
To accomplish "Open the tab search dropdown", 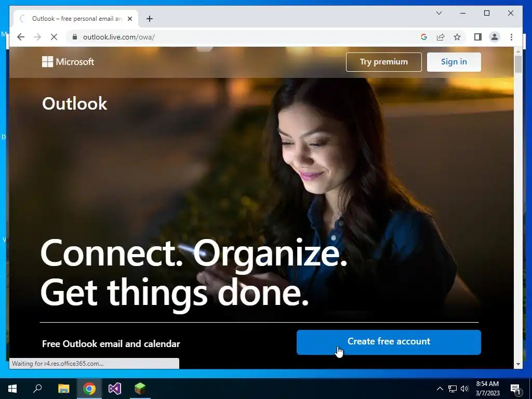I will pos(438,13).
